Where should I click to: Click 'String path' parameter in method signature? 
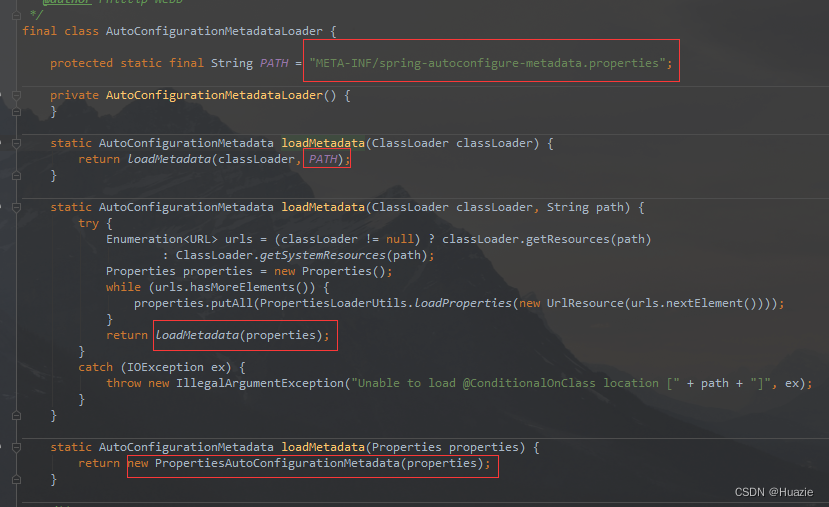pyautogui.click(x=585, y=207)
